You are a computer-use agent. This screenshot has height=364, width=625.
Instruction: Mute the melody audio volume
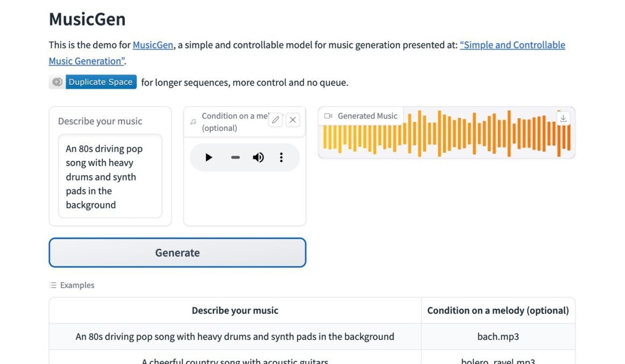258,157
